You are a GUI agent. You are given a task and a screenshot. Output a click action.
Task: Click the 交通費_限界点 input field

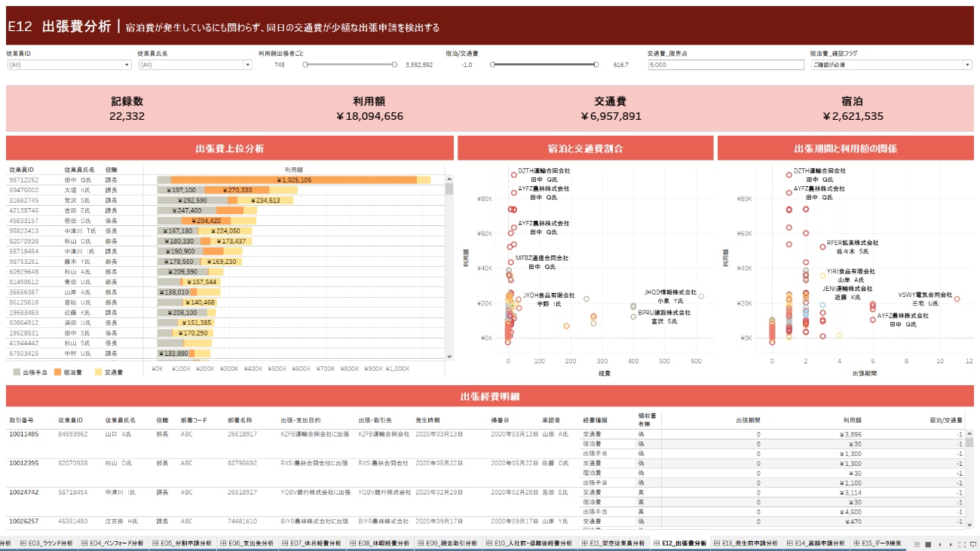tap(725, 66)
